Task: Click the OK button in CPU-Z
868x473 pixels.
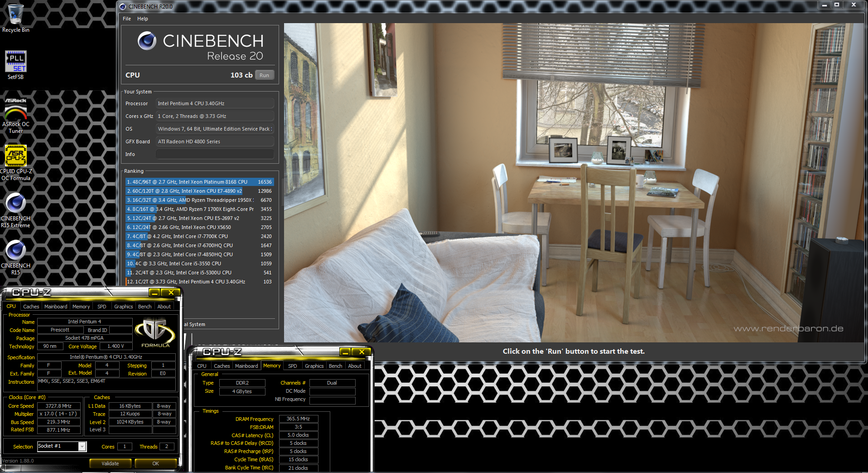Action: (155, 463)
